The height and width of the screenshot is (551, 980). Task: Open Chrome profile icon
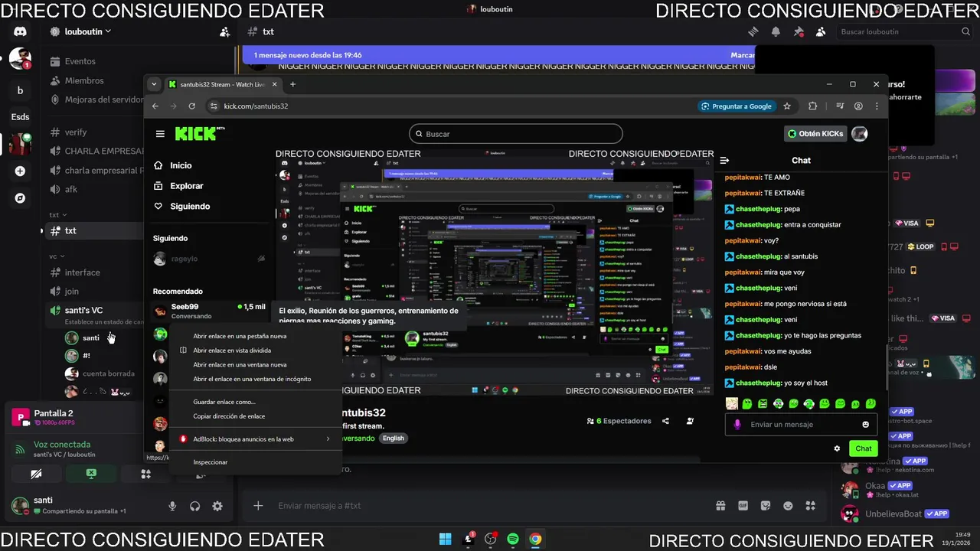click(858, 106)
